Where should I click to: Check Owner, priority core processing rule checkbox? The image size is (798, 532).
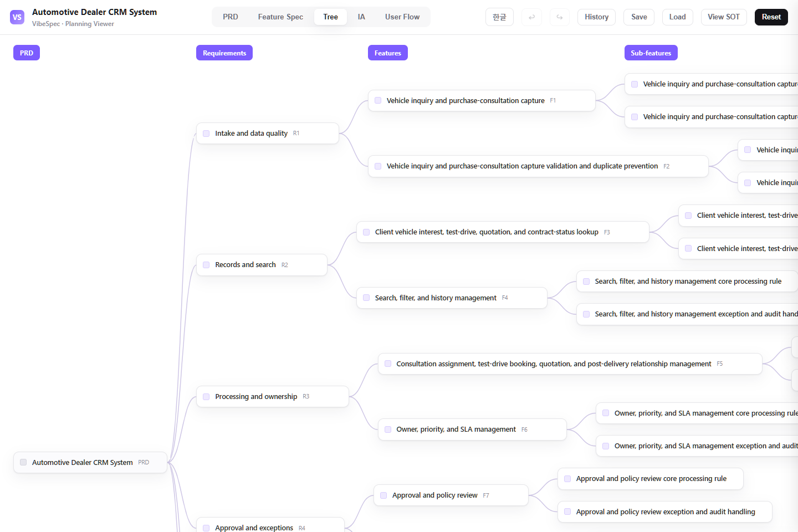[x=606, y=413]
